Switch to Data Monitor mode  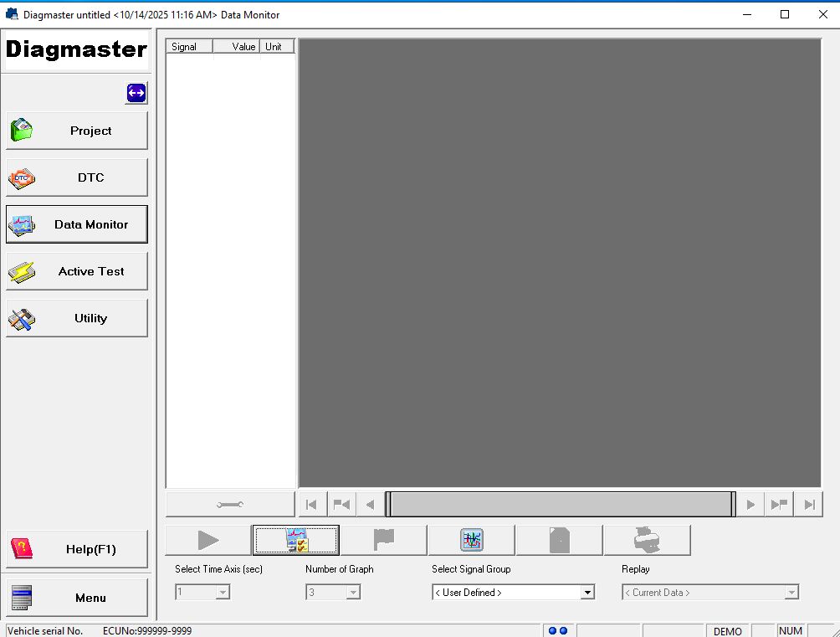pos(76,223)
